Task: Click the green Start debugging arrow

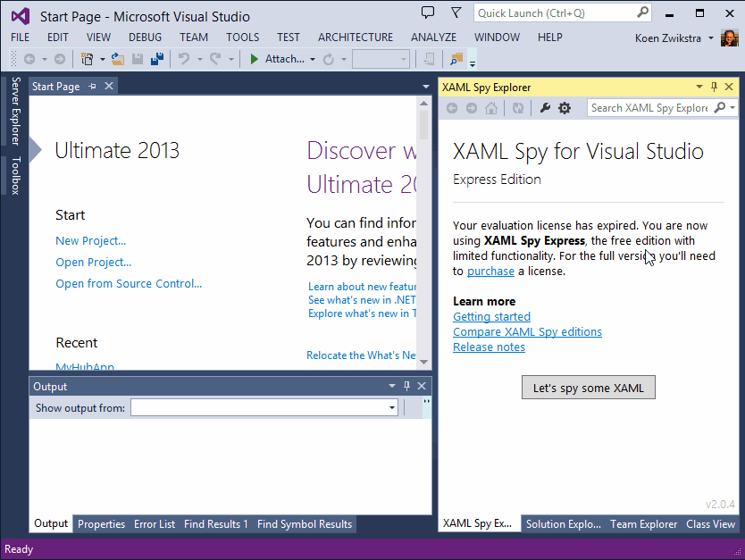Action: point(254,59)
